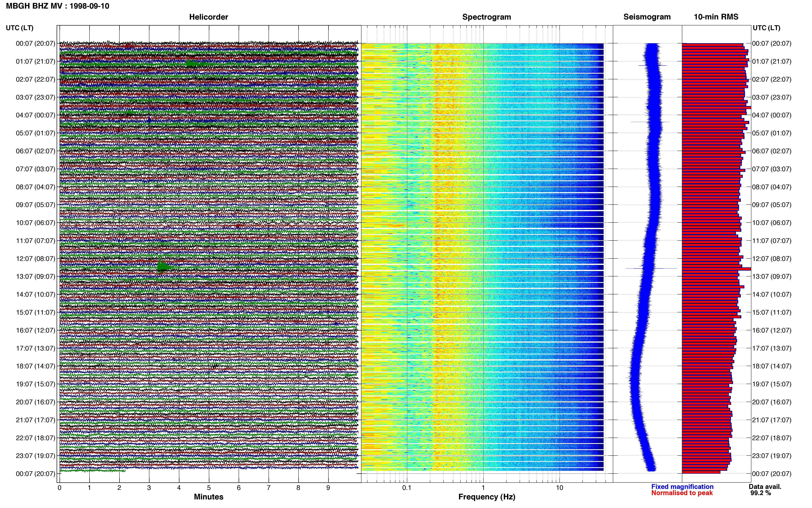Select the 'Helicorder' panel heading

point(209,17)
